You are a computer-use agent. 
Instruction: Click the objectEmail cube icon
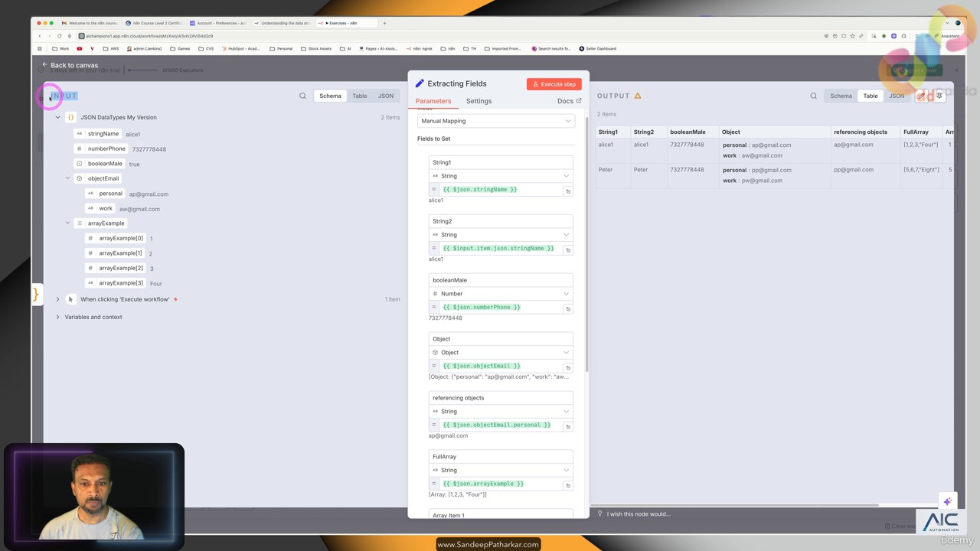(79, 178)
